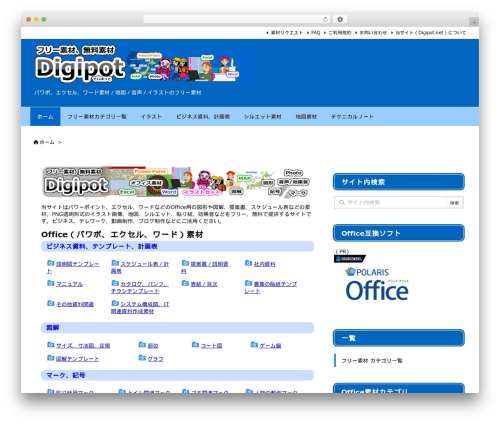Click the POLARIS Office advertisement image

point(377,284)
